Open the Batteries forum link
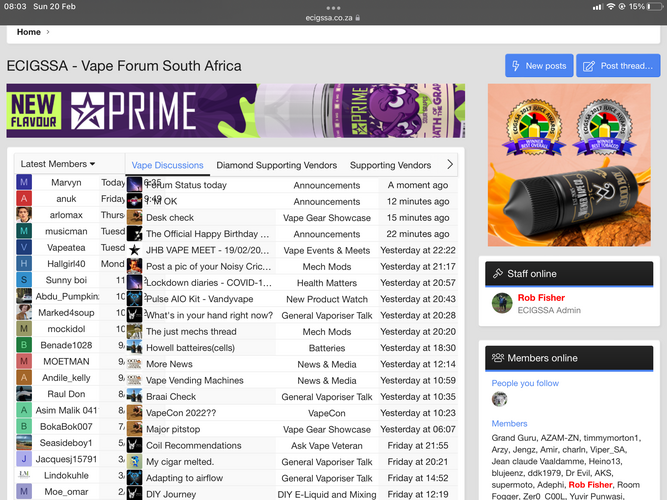The width and height of the screenshot is (667, 500). pos(327,348)
